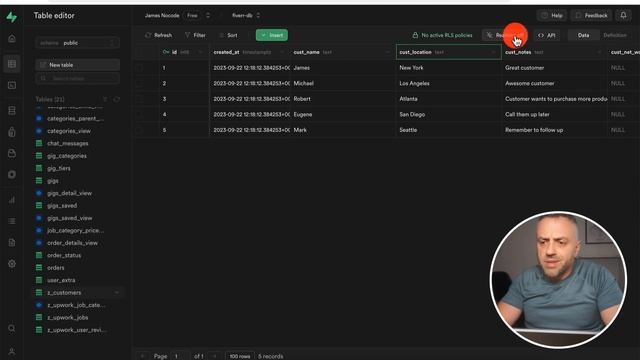The width and height of the screenshot is (640, 360).
Task: Select the checkbox for row 4 Eugene
Action: click(140, 114)
